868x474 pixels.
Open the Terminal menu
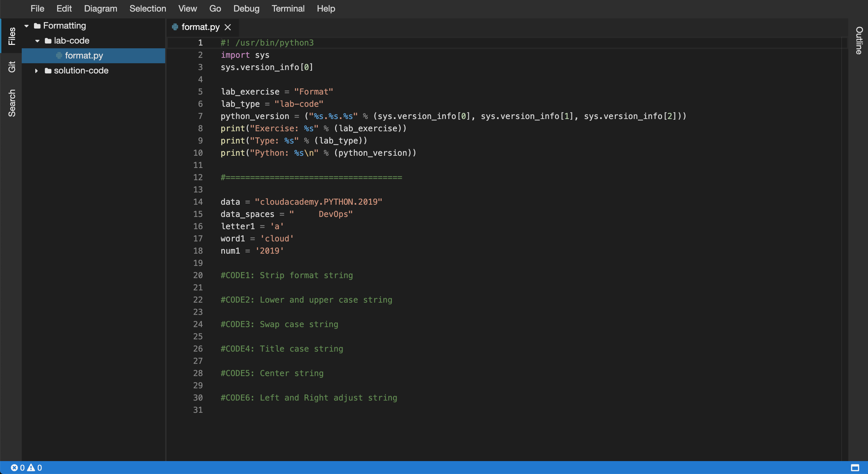click(288, 9)
